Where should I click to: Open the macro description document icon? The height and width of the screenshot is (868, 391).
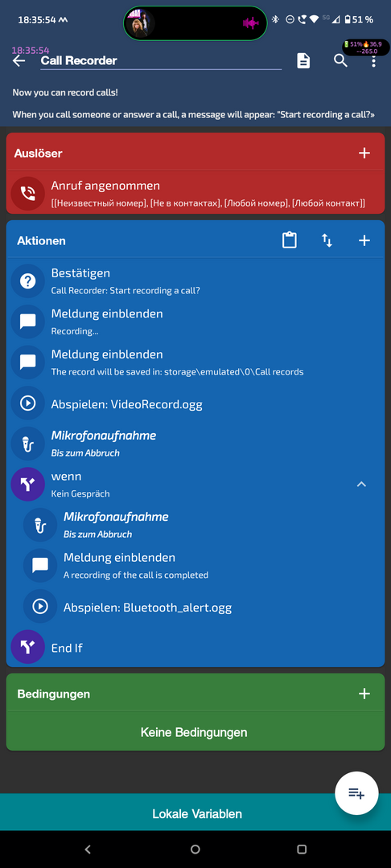click(x=303, y=61)
